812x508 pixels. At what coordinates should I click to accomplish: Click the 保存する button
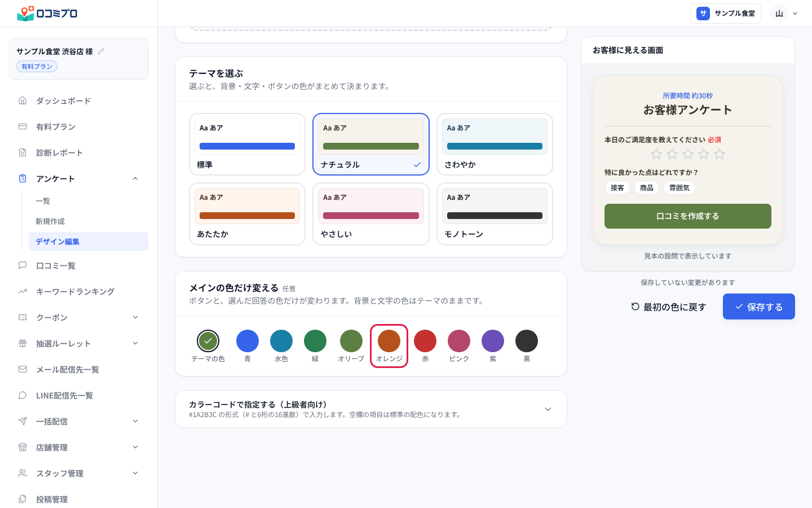pyautogui.click(x=759, y=306)
